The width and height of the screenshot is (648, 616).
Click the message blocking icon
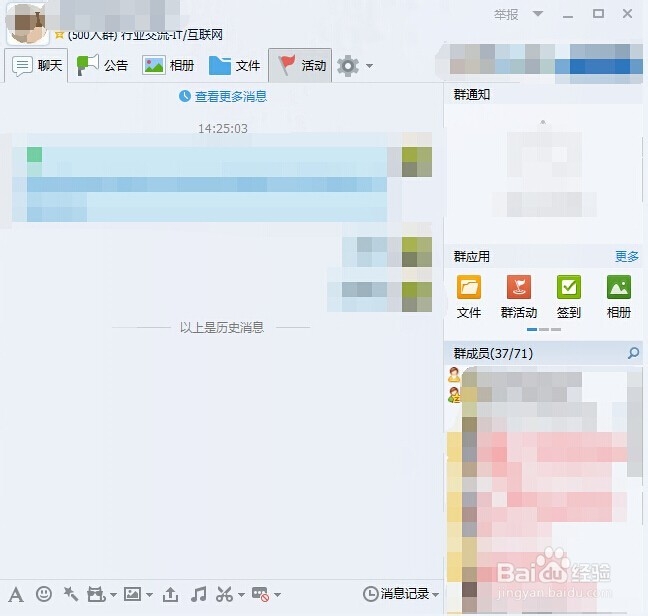tap(260, 595)
